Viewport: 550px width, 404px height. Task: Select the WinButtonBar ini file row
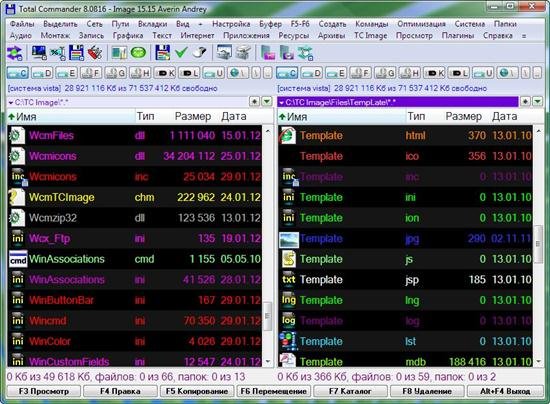135,300
